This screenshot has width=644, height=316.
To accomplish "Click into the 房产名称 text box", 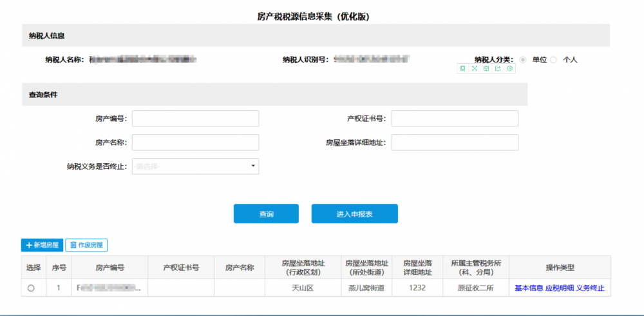I will 195,143.
